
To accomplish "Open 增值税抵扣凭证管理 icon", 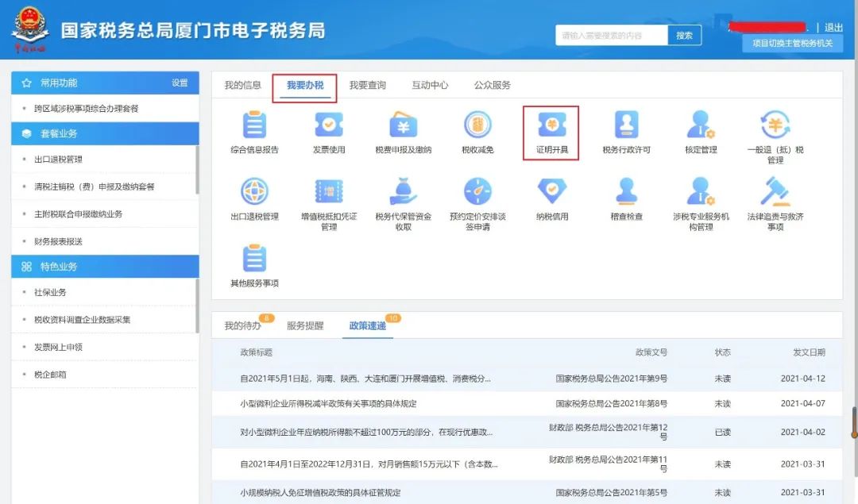I will (329, 191).
